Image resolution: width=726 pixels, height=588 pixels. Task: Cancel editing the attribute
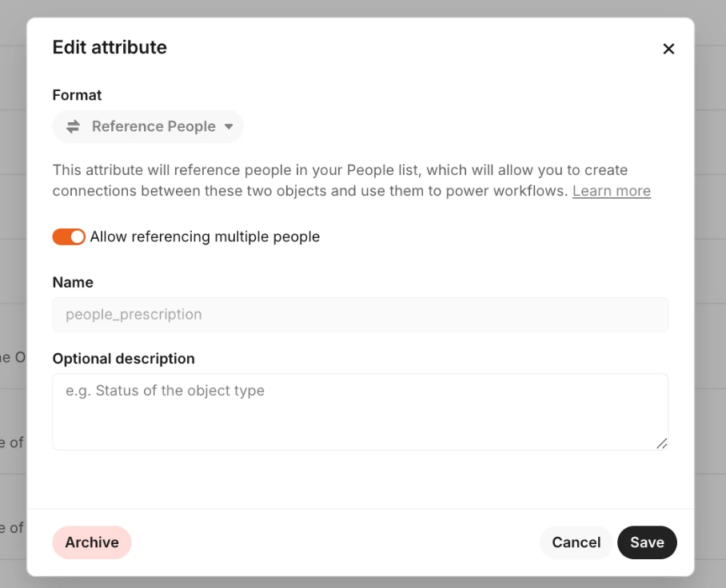(576, 542)
